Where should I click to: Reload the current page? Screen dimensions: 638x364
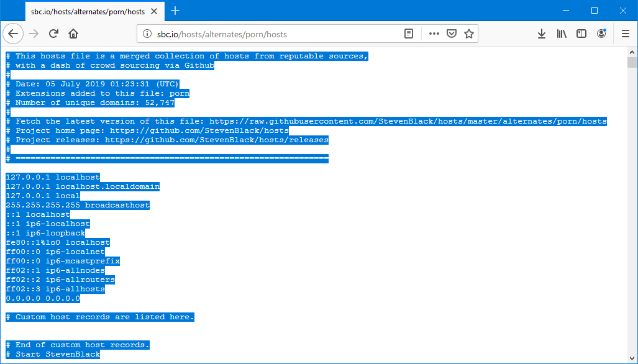(x=53, y=34)
